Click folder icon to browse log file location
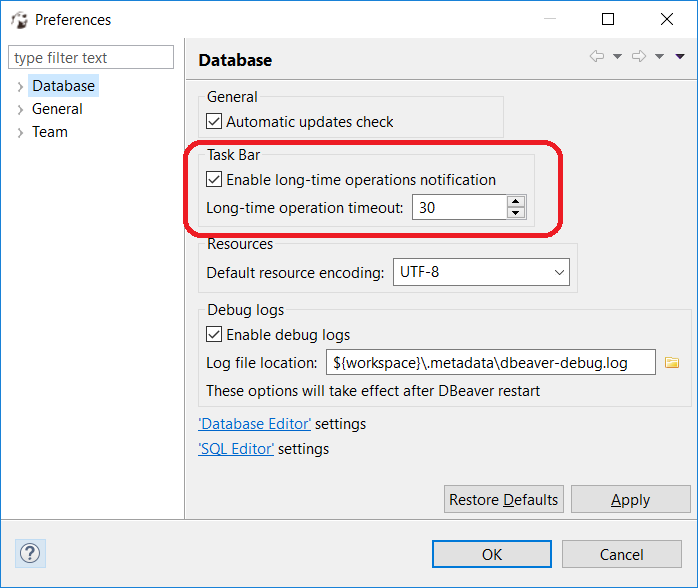 672,362
